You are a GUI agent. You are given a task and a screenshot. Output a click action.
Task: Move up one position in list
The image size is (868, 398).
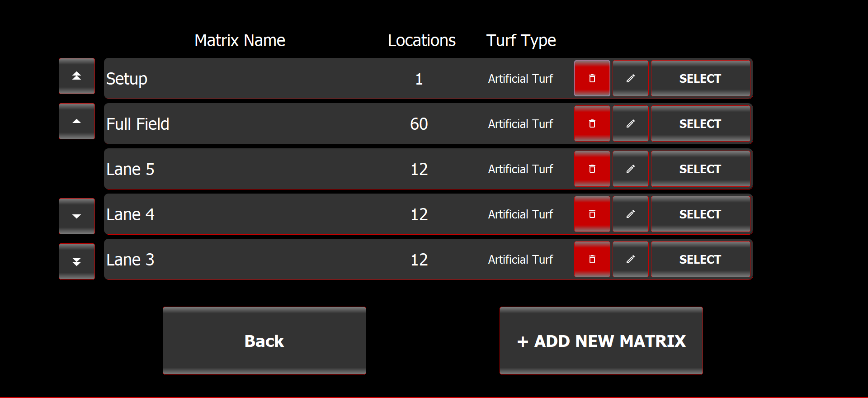(77, 121)
